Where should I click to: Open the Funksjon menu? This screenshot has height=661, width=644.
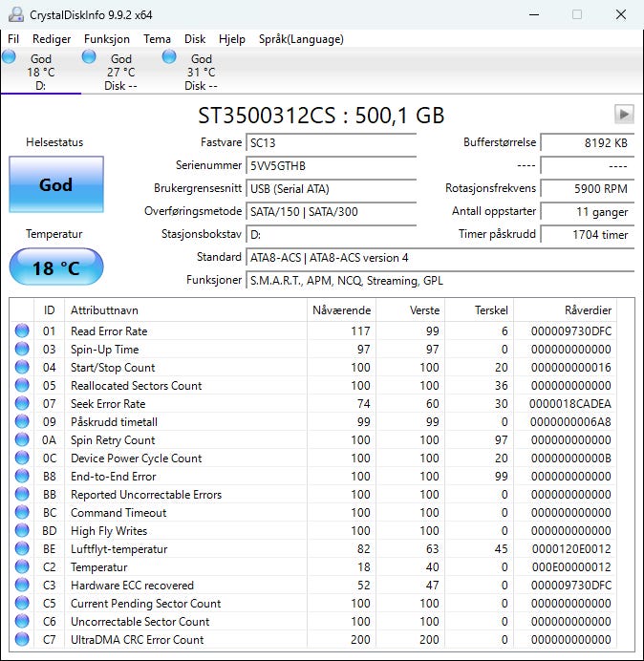(107, 39)
